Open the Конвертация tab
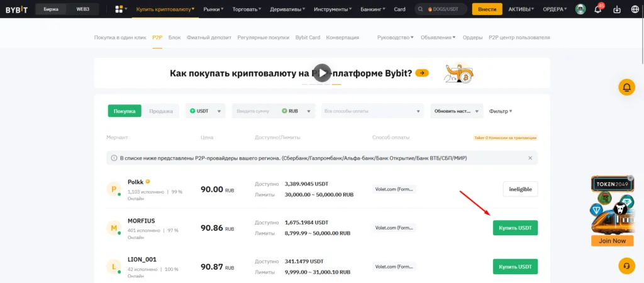Image resolution: width=644 pixels, height=283 pixels. (x=343, y=37)
